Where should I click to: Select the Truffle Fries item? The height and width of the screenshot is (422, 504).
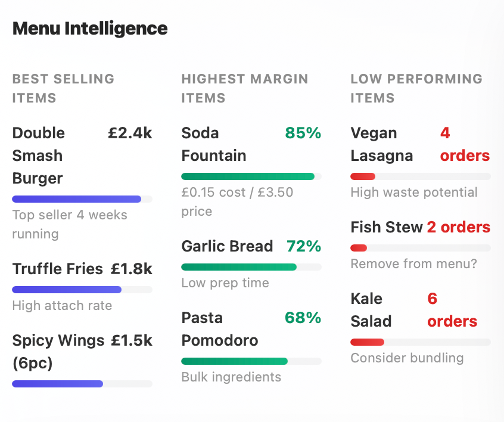click(x=51, y=269)
